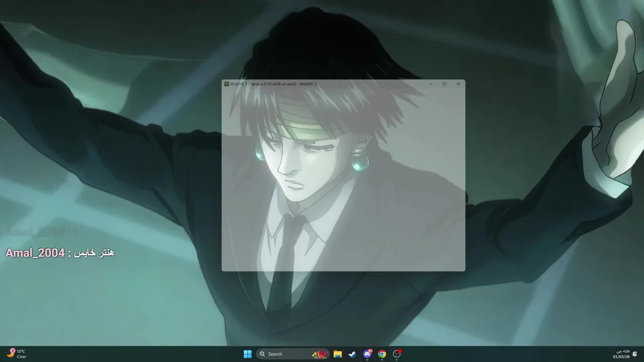Maximize the MultiMC 5 window

[x=444, y=84]
